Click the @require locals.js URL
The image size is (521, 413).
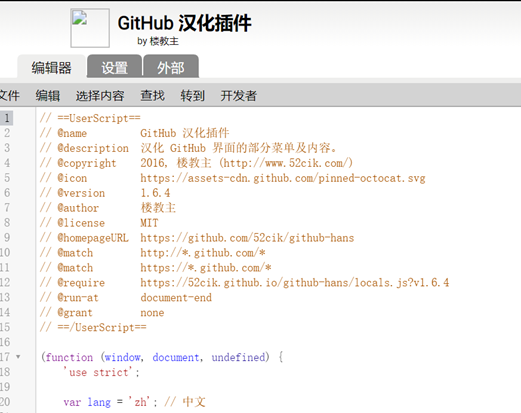295,283
